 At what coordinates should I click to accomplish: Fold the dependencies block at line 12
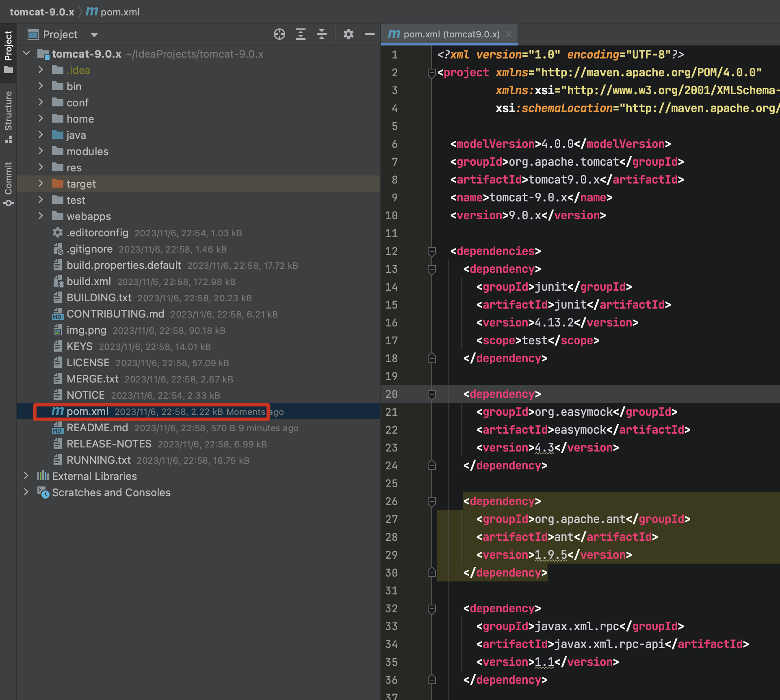point(432,252)
